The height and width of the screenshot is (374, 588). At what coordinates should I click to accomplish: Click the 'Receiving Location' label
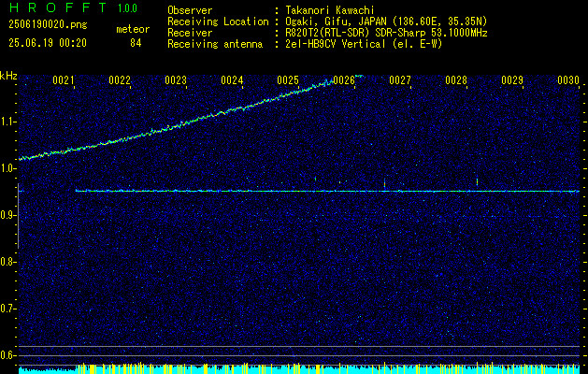(218, 22)
